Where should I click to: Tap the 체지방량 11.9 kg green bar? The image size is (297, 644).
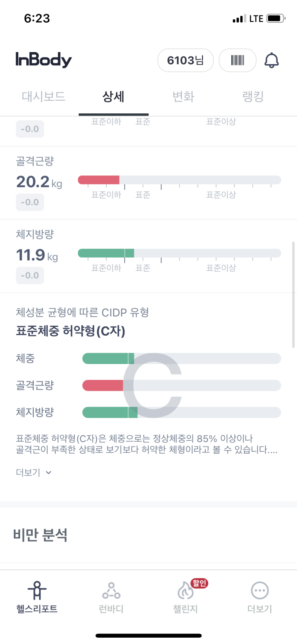[x=106, y=253]
